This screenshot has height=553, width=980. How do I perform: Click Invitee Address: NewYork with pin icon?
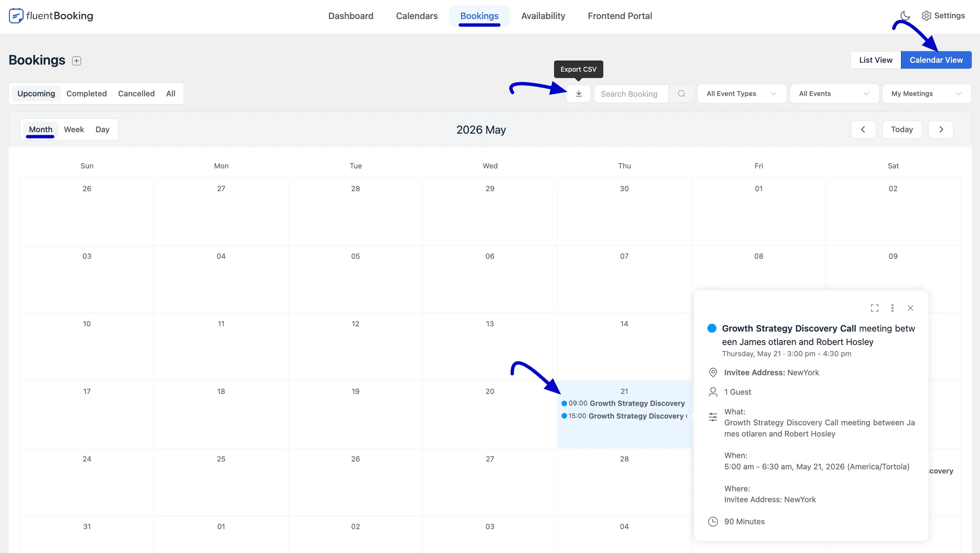(x=763, y=372)
